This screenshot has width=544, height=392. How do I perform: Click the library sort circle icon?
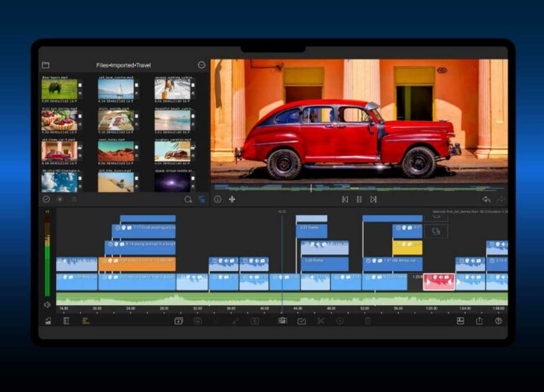coord(60,200)
